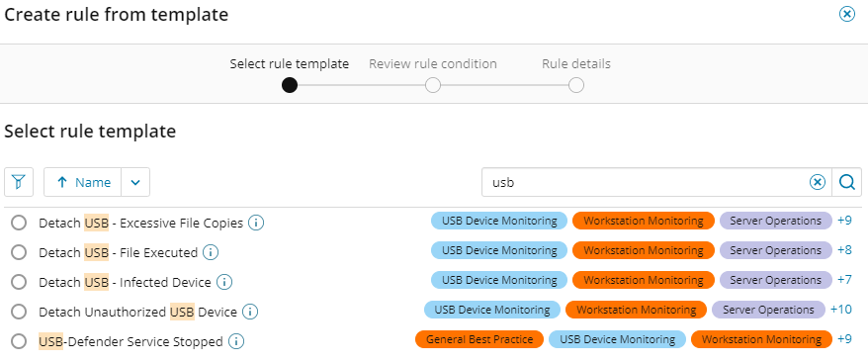This screenshot has height=363, width=868.
Task: Show info for Detach Unauthorized USB Device
Action: tap(250, 312)
